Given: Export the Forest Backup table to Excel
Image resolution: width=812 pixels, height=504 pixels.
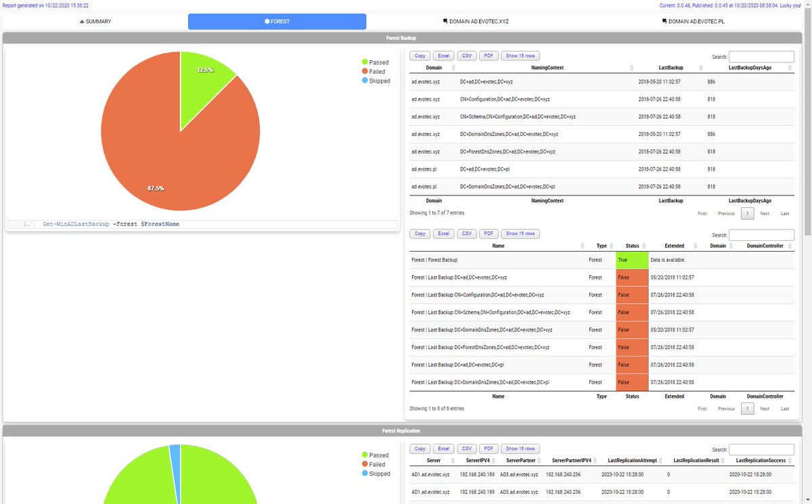Looking at the screenshot, I should tap(443, 55).
